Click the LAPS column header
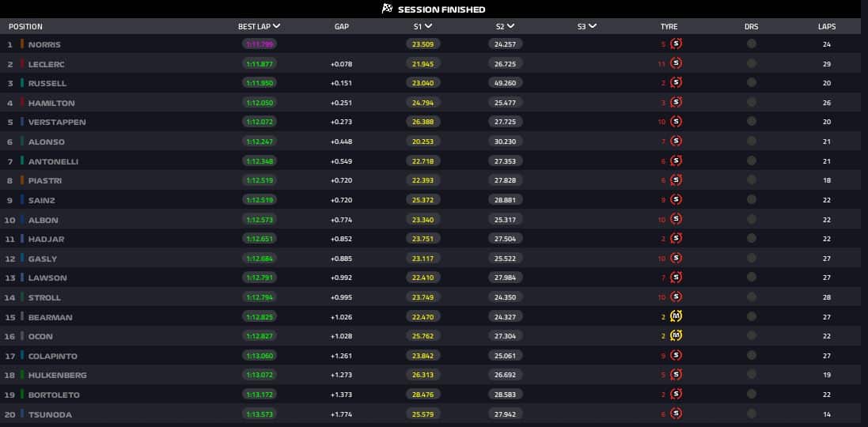This screenshot has width=868, height=427. [827, 27]
